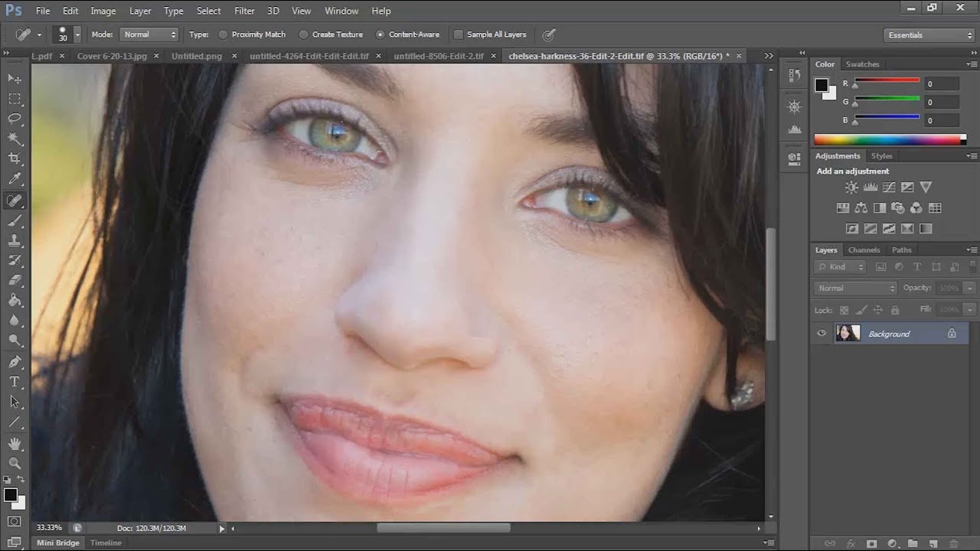The width and height of the screenshot is (980, 551).
Task: Open the Opacity dropdown arrow
Action: point(971,288)
